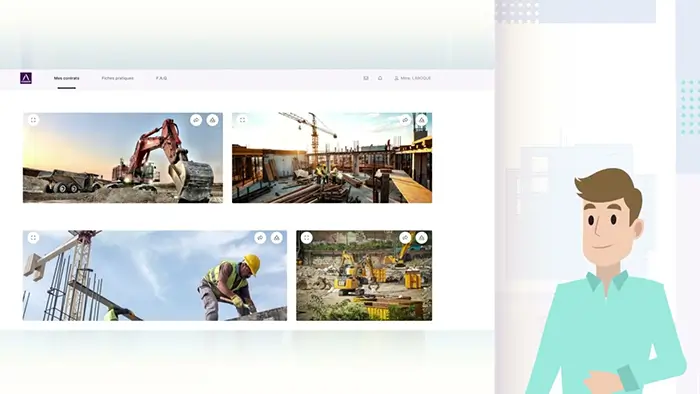Click the share icon on yellow helmet worker photo
The image size is (700, 394).
[260, 238]
